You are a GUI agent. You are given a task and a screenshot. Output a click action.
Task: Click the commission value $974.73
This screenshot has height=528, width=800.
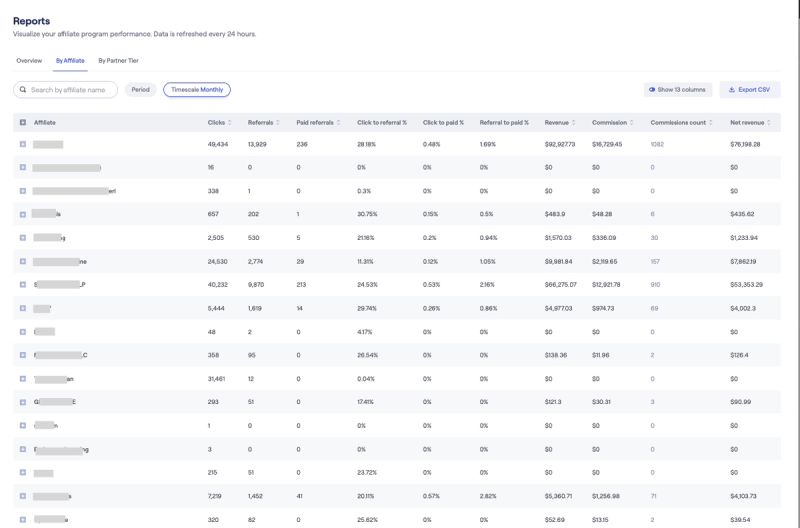pyautogui.click(x=603, y=308)
